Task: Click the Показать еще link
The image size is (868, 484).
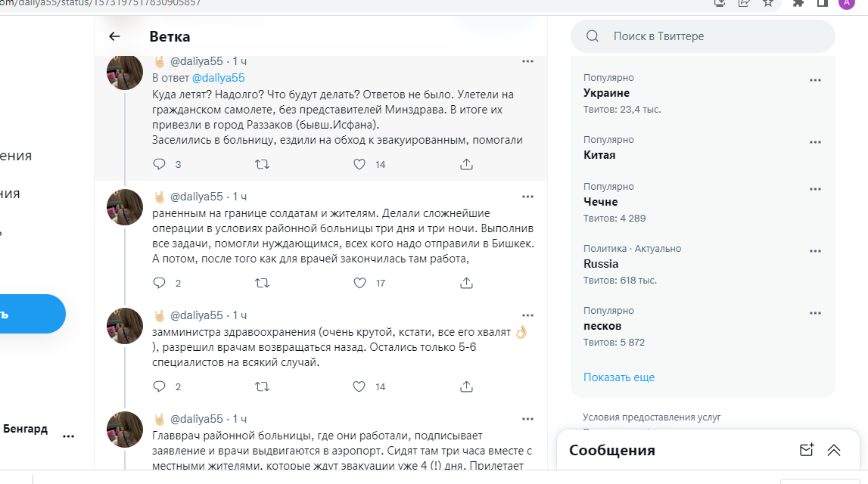Action: click(618, 377)
